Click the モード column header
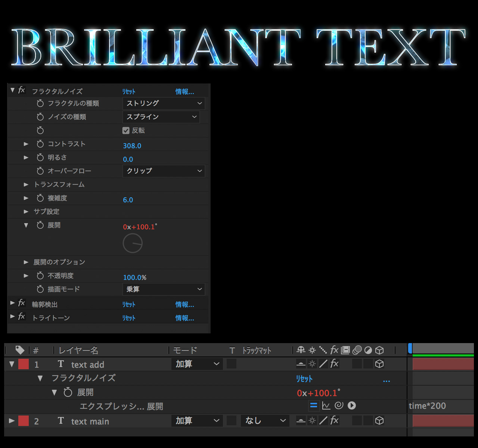Image resolution: width=478 pixels, height=448 pixels. (185, 351)
